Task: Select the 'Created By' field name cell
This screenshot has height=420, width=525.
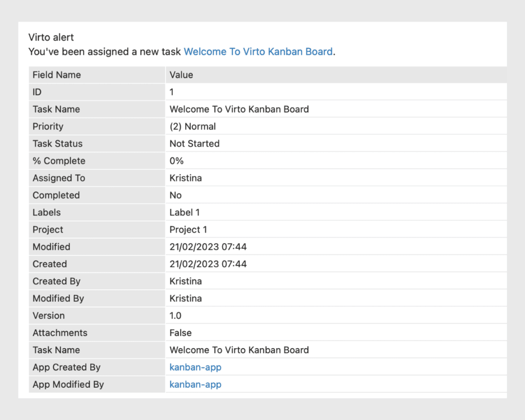Action: pyautogui.click(x=97, y=281)
